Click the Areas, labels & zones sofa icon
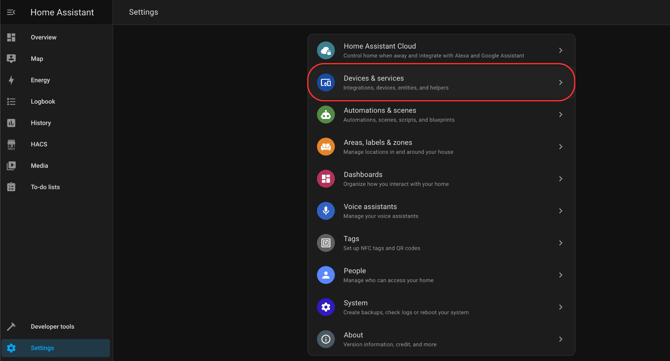 pos(326,147)
